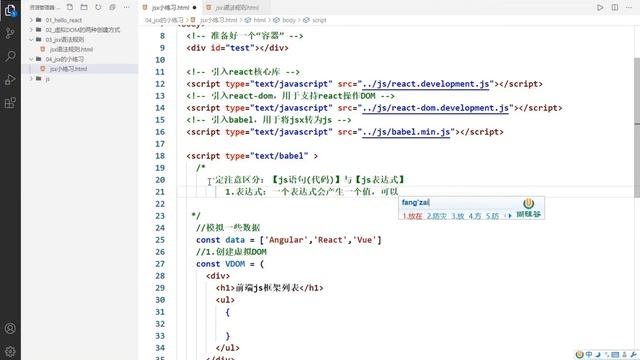Image resolution: width=640 pixels, height=360 pixels.
Task: Toggle the 中 Chinese/English input mode
Action: 589,355
